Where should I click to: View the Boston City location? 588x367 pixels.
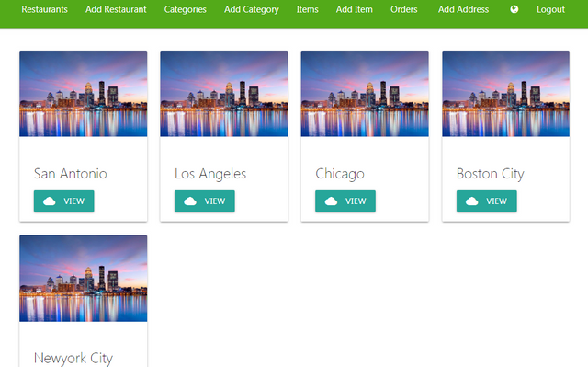pos(487,201)
